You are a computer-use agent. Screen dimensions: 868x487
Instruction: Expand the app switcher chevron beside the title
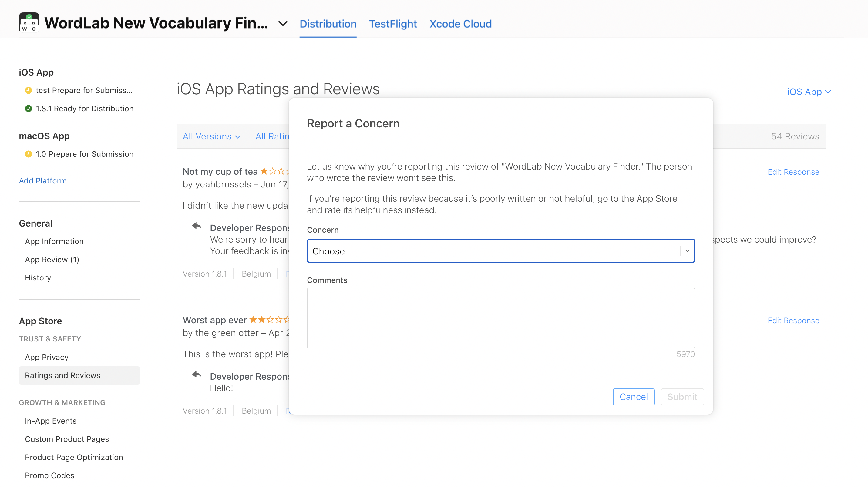pos(283,24)
